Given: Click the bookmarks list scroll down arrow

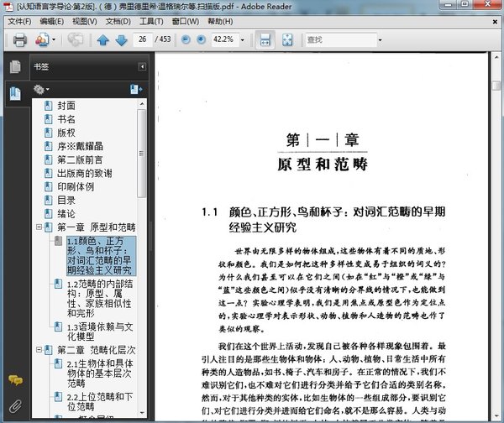Looking at the screenshot, I should (142, 413).
